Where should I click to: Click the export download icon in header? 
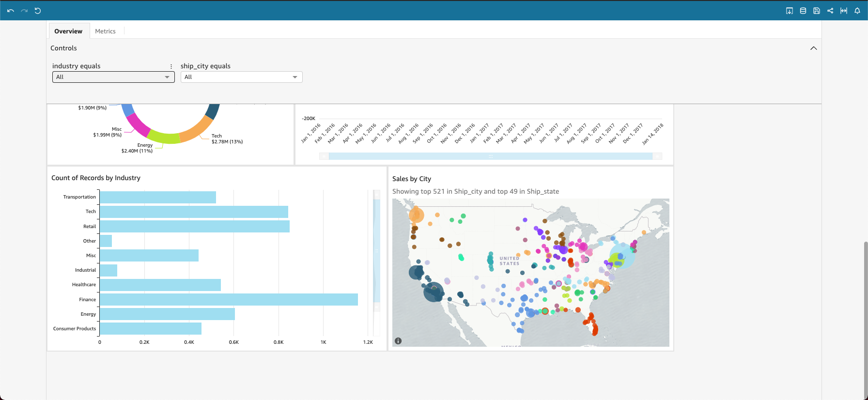coord(789,11)
